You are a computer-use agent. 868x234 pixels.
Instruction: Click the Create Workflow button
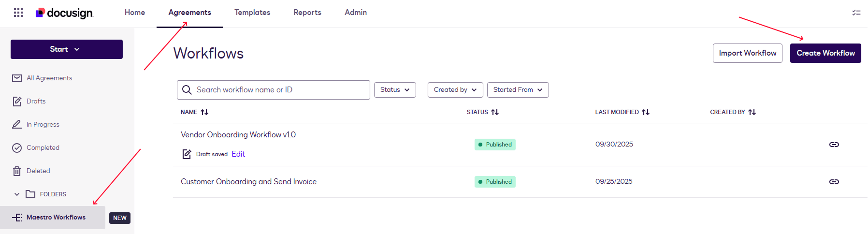pos(825,53)
